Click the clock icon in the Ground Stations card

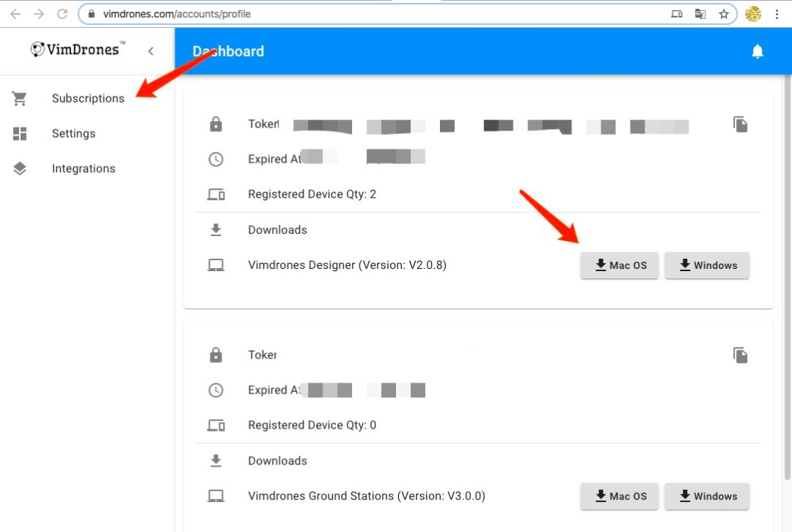click(x=216, y=390)
